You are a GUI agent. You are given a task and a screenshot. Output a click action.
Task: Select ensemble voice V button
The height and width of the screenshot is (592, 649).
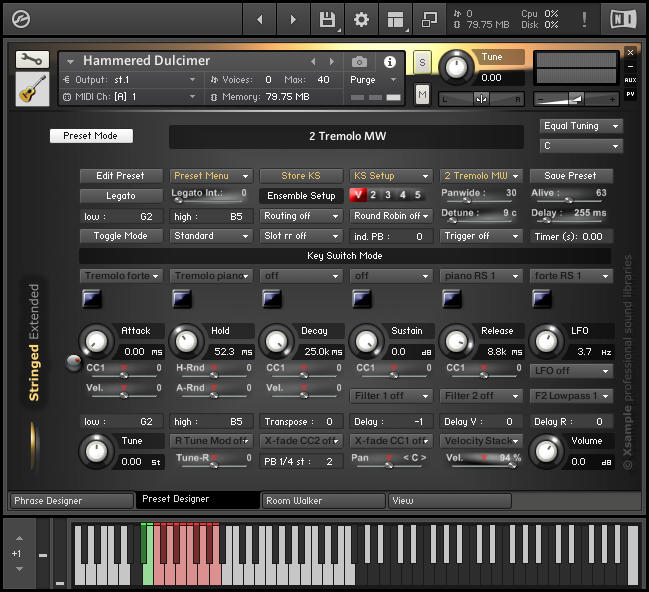(358, 195)
